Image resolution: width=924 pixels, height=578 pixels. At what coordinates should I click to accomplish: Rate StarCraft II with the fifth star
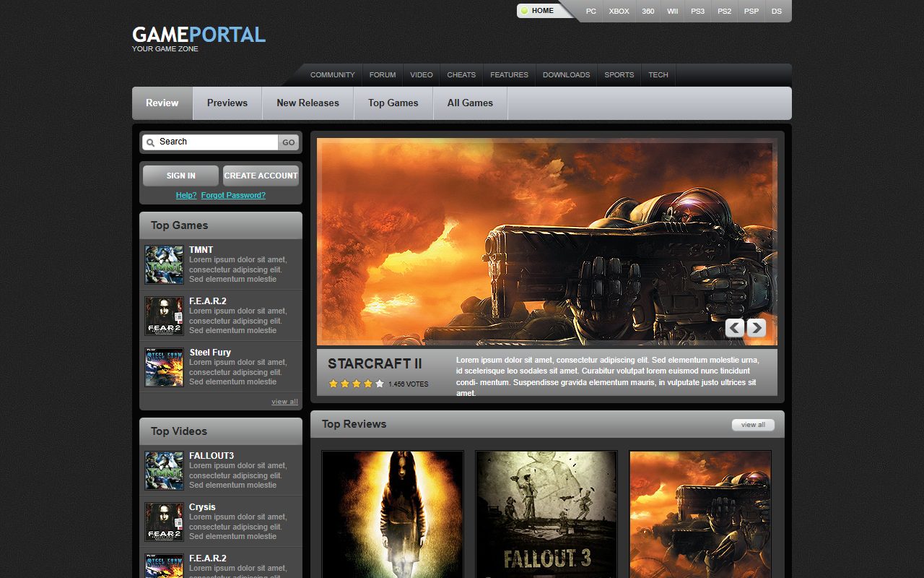(x=380, y=384)
